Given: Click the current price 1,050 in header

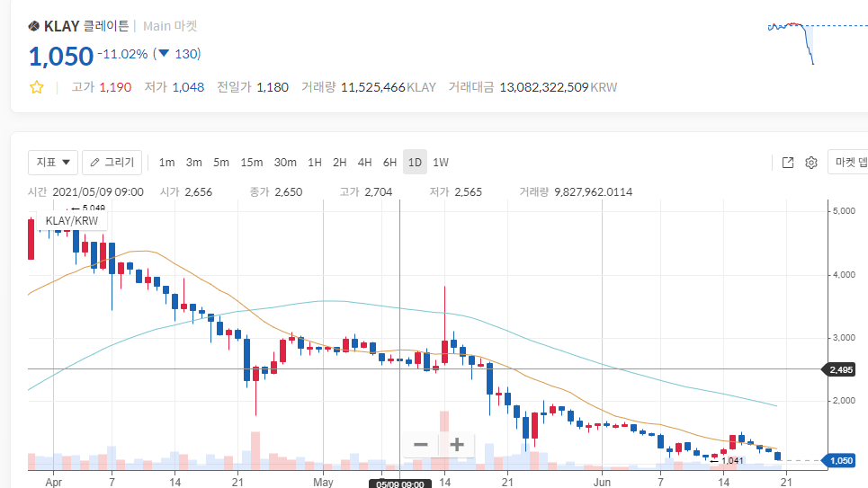Looking at the screenshot, I should pos(61,57).
